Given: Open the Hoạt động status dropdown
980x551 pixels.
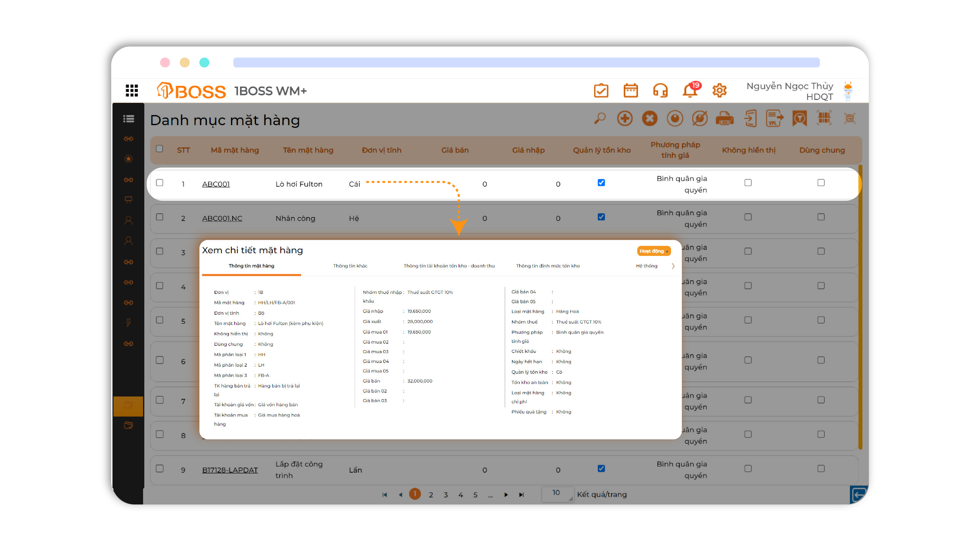Looking at the screenshot, I should pos(654,251).
